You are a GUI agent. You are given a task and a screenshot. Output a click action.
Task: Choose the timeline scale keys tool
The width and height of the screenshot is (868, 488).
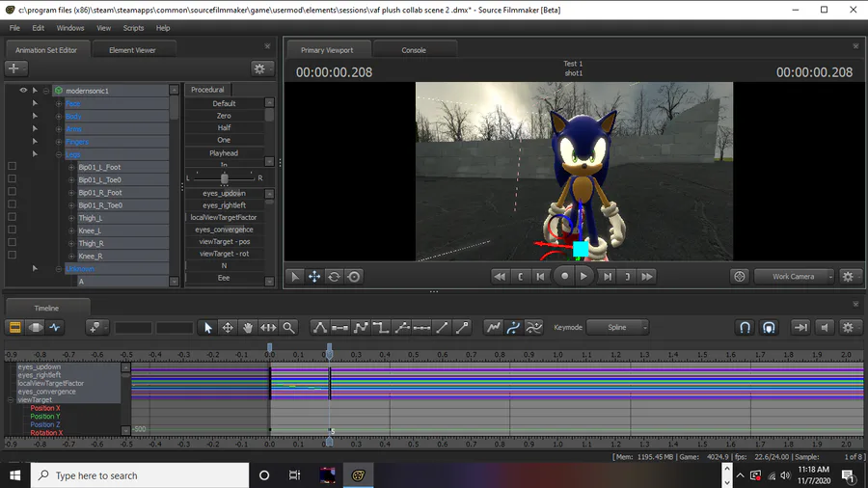[268, 328]
